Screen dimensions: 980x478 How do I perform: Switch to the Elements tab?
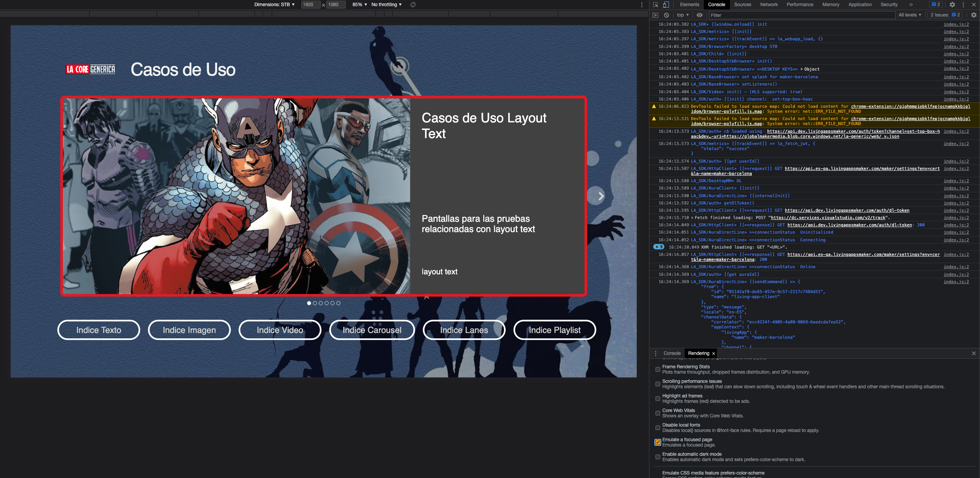pos(689,5)
